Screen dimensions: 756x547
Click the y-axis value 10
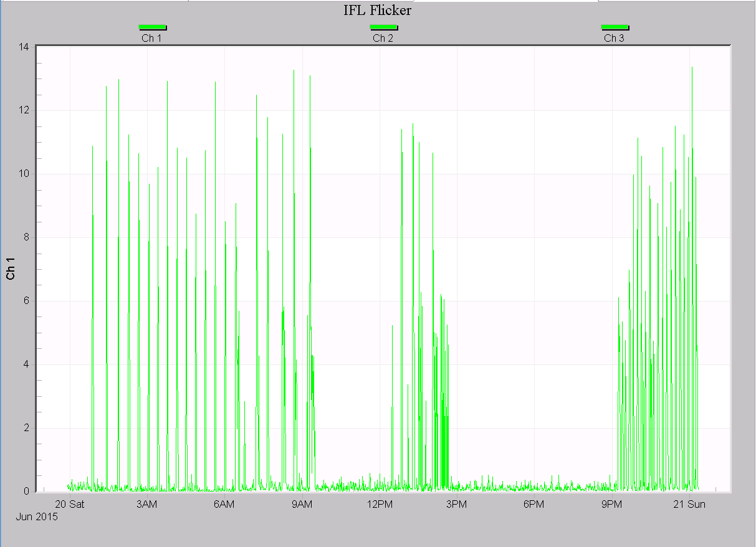(x=24, y=174)
